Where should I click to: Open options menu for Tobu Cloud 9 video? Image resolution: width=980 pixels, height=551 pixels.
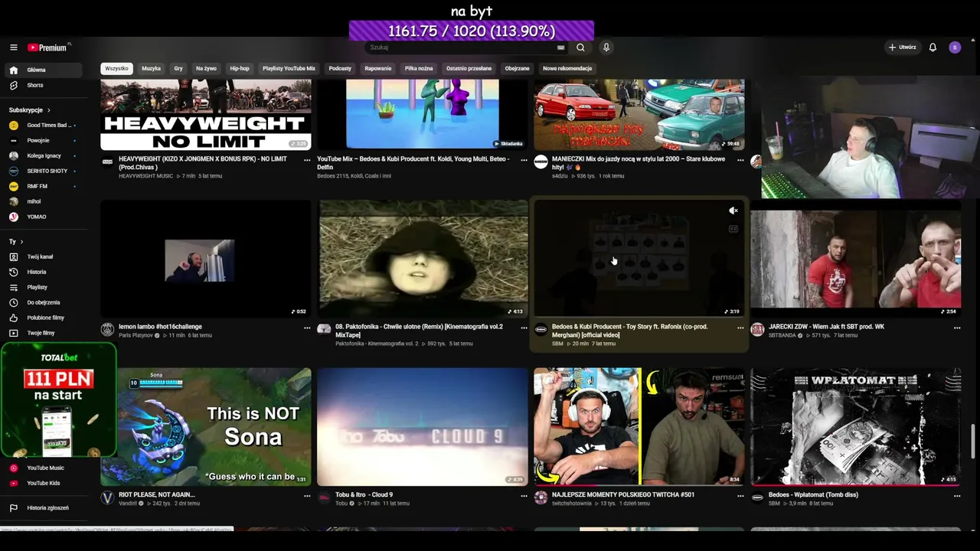(x=524, y=495)
